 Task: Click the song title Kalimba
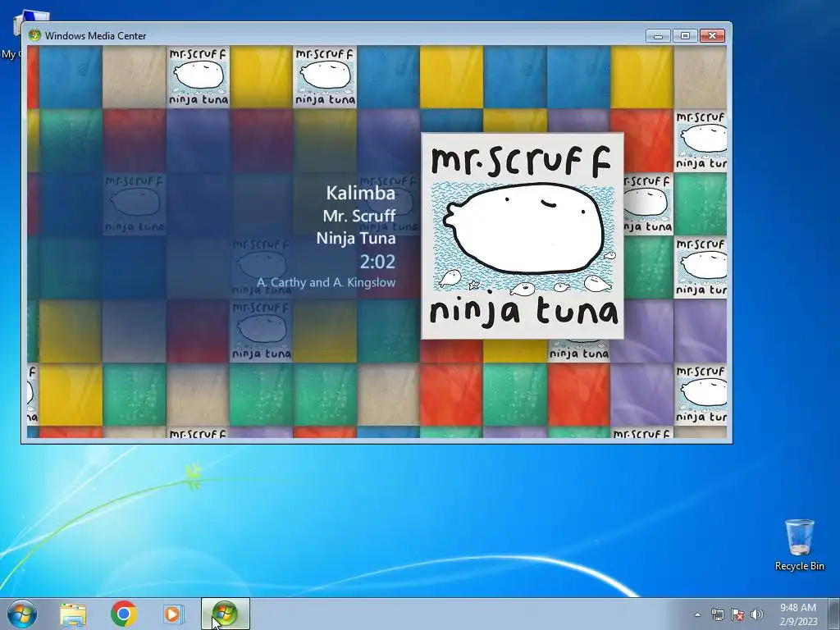tap(361, 193)
